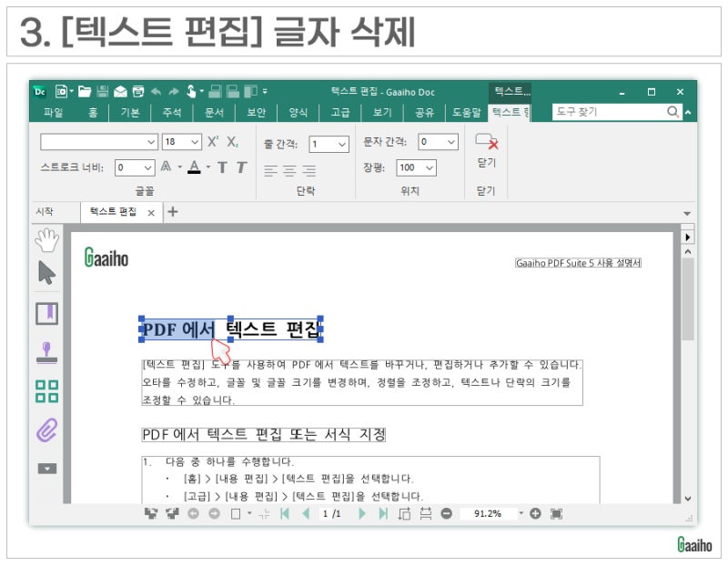Screen dimensions: 728x566
Task: Open the 주석 ribbon tab
Action: tap(172, 112)
